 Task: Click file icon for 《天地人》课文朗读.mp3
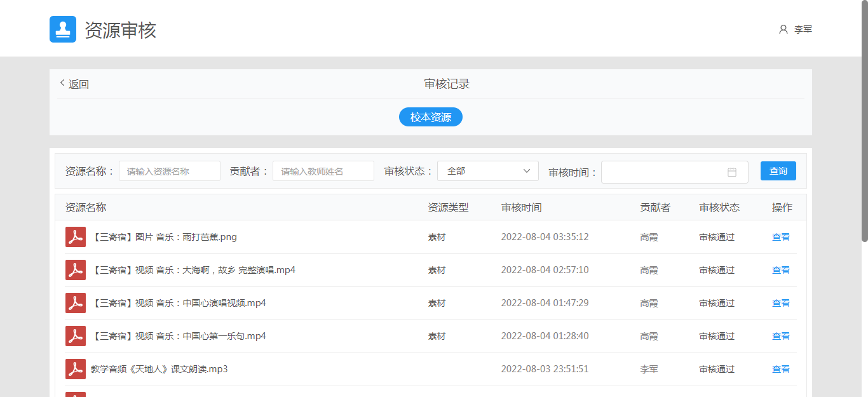76,369
